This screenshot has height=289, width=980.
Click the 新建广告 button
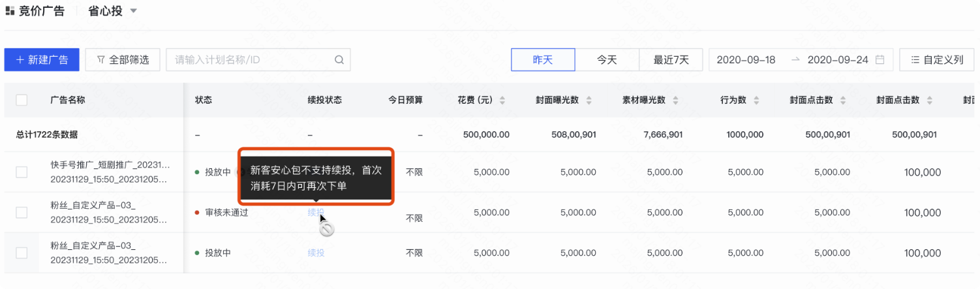click(x=42, y=59)
